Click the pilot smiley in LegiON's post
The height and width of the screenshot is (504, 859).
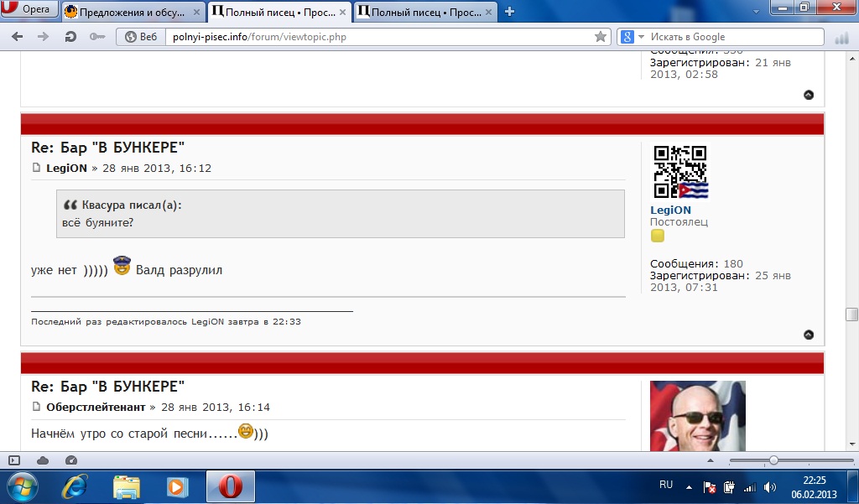click(x=122, y=265)
